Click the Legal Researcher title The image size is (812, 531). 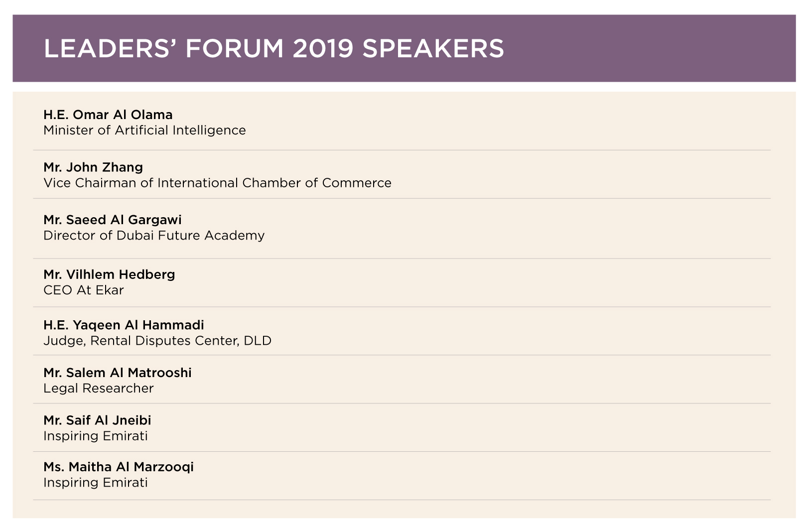pyautogui.click(x=99, y=389)
